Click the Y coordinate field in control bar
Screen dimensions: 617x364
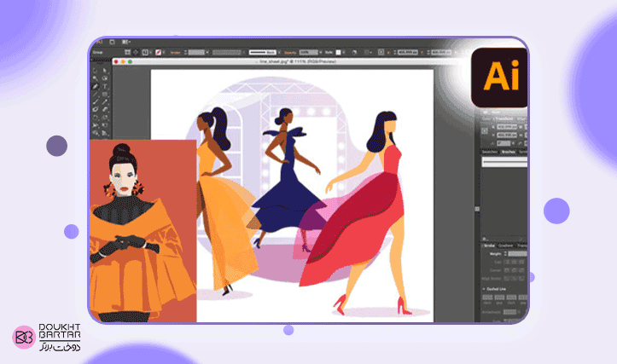[440, 52]
